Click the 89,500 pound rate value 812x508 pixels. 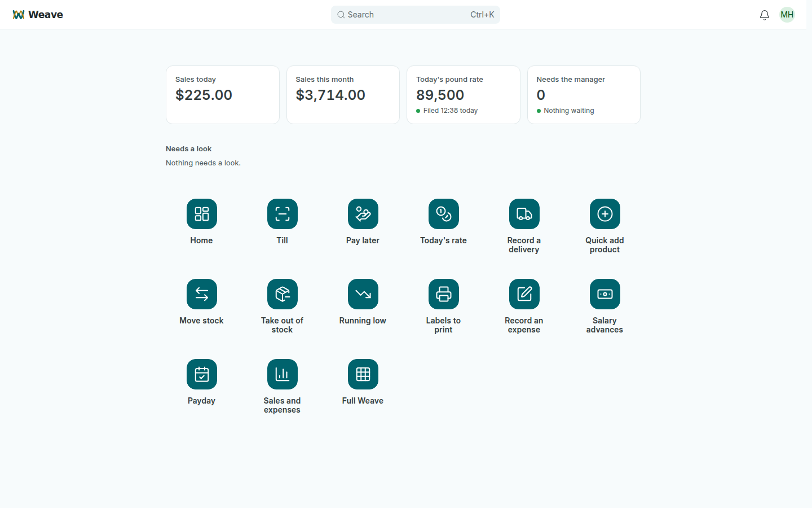click(440, 95)
